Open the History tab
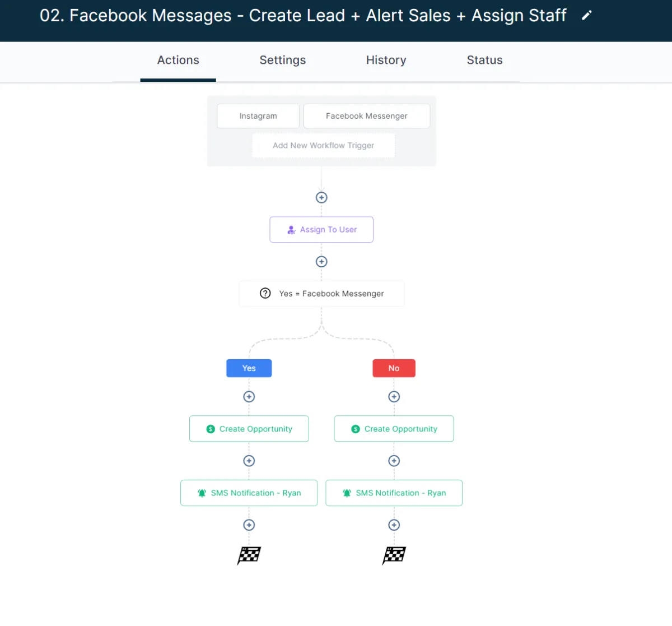 coord(386,60)
